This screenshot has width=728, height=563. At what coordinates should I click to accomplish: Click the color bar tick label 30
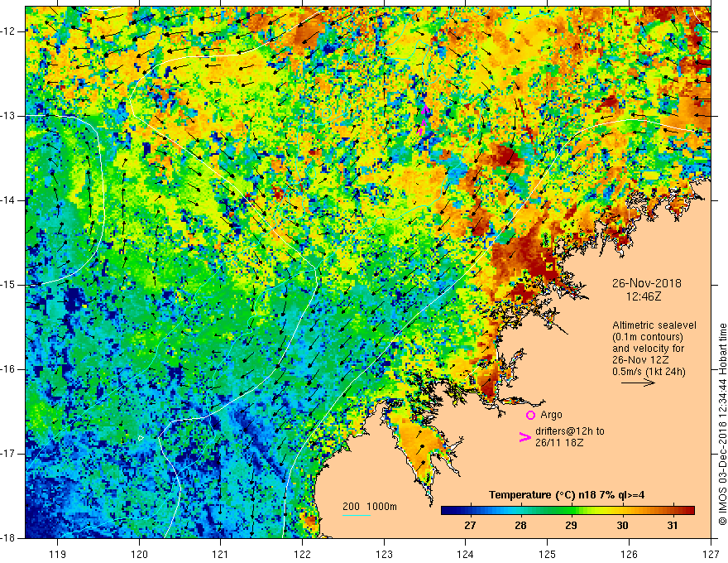[622, 526]
